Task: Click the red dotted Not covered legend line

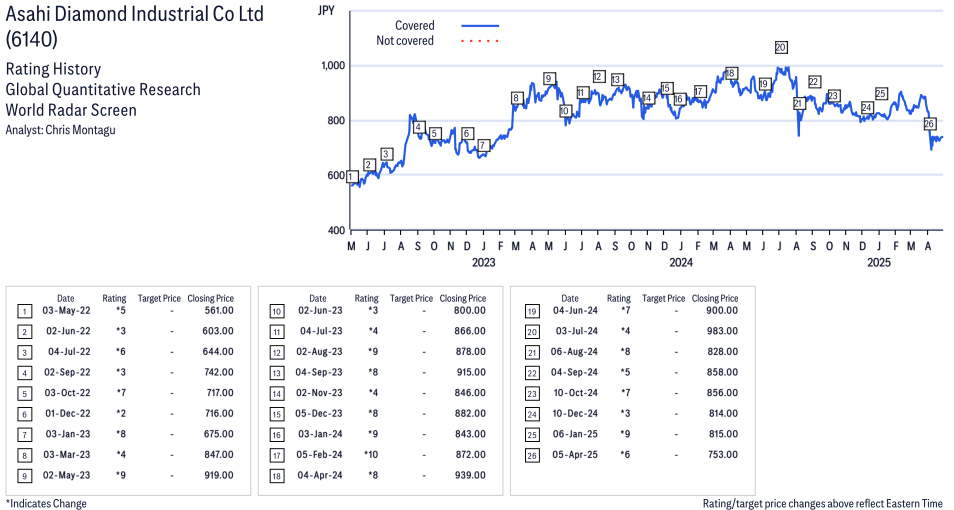Action: click(480, 41)
